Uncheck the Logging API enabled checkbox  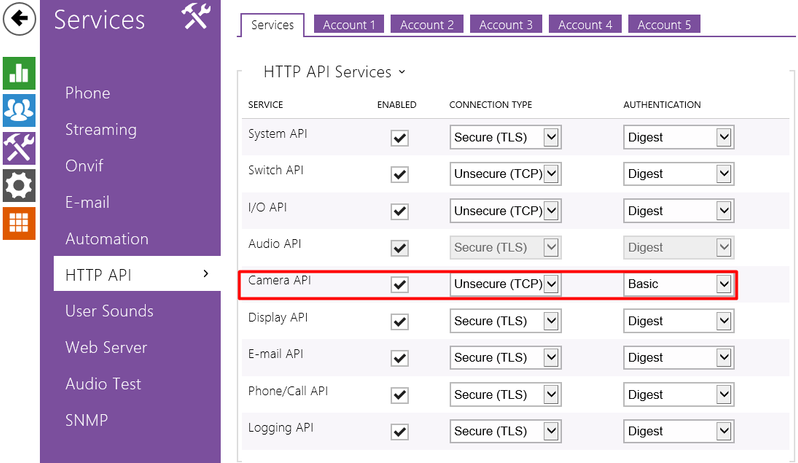pyautogui.click(x=400, y=432)
